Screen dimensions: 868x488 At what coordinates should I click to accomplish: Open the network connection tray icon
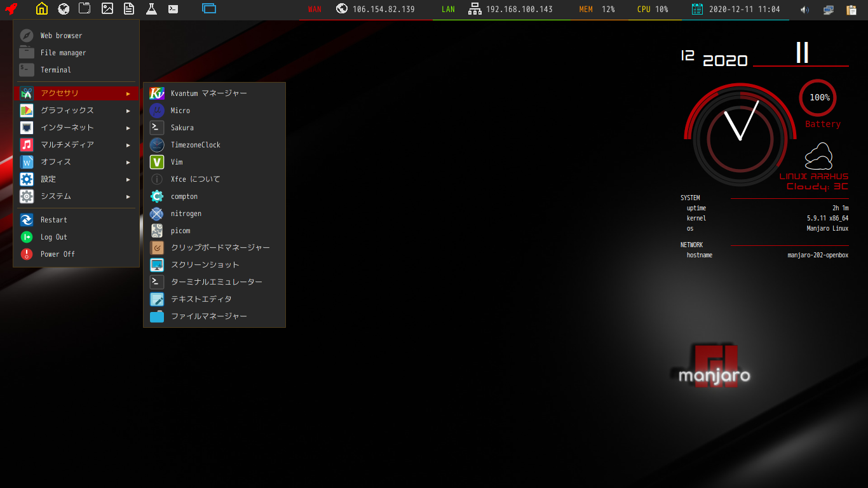pos(828,10)
